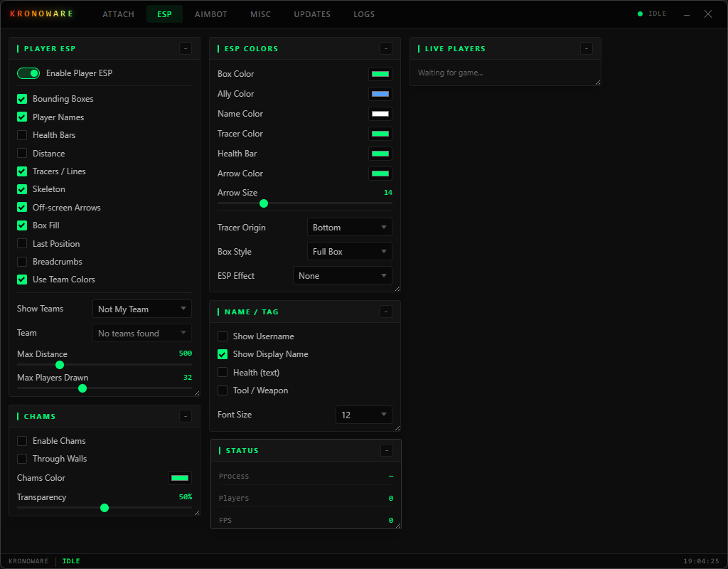Image resolution: width=728 pixels, height=569 pixels.
Task: Turn off Off-screen Arrows
Action: [22, 207]
